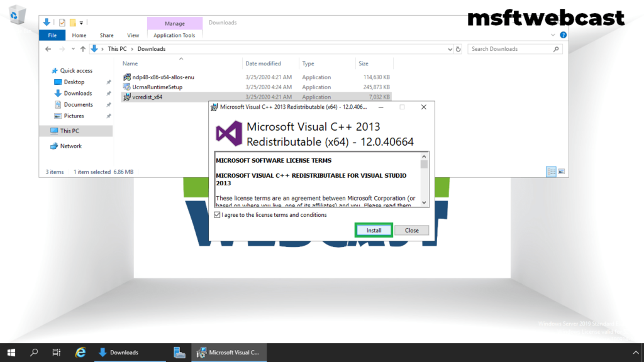Click Install in the Visual C++ setup dialog
Viewport: 644px width, 362px height.
374,230
